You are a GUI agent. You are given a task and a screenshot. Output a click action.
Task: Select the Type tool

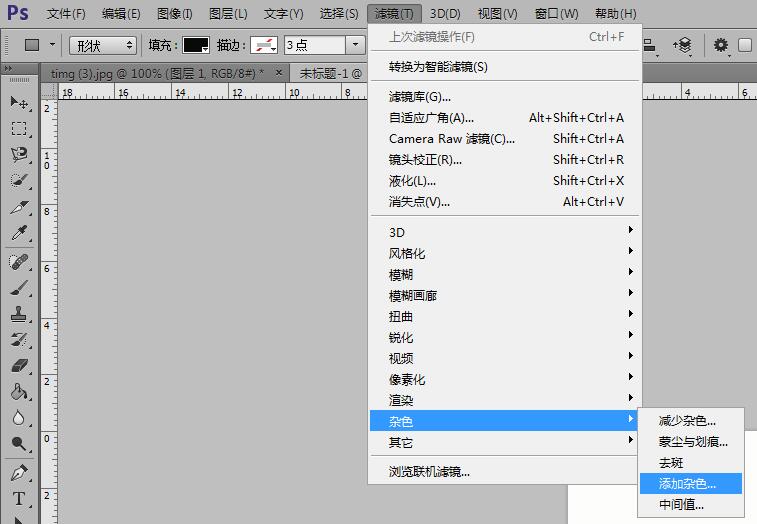[x=19, y=499]
